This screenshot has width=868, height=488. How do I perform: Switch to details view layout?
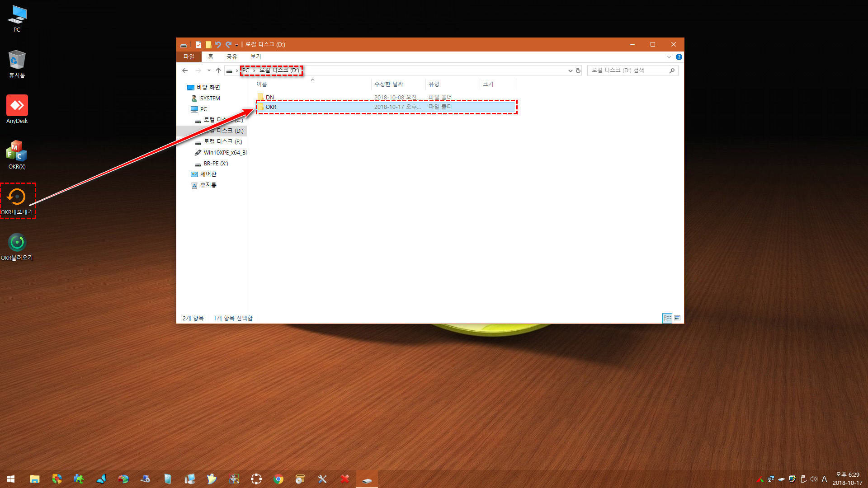(x=667, y=318)
